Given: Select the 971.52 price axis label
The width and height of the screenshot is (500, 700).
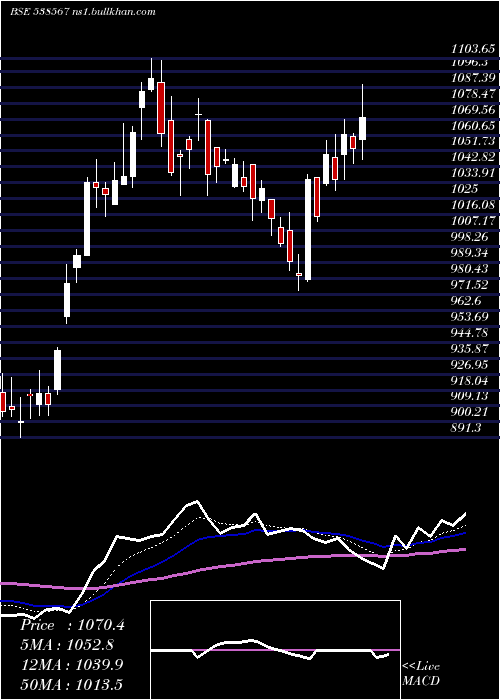Looking at the screenshot, I should coord(470,285).
